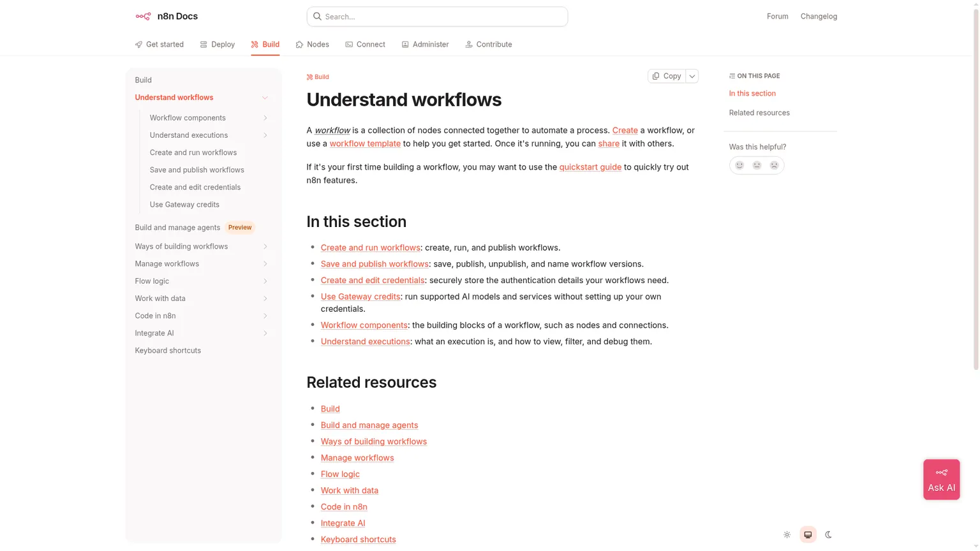Select Use Gateway credits in the sidebar

(x=184, y=205)
